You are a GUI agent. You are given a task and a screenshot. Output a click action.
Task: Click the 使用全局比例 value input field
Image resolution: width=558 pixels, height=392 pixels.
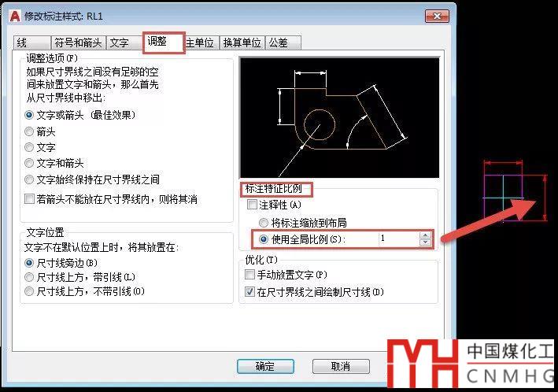tap(399, 239)
